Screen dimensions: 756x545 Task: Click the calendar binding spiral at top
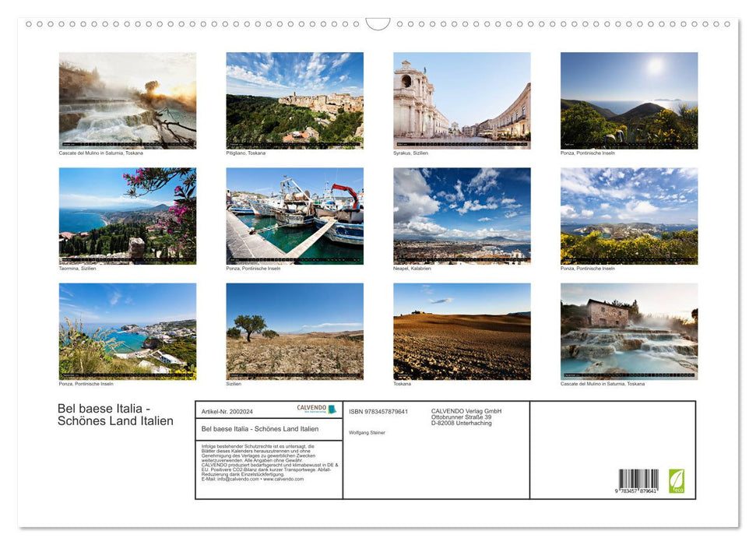tap(156, 24)
